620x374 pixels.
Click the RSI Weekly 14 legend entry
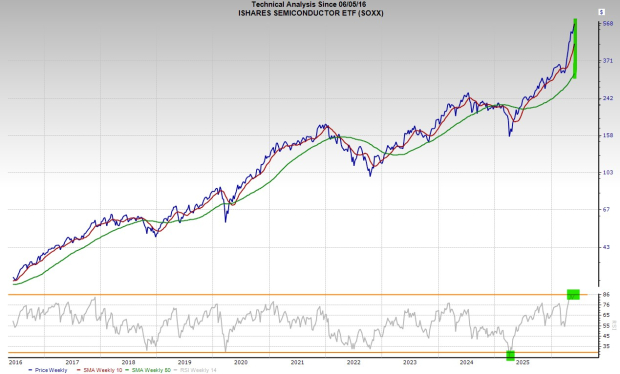tap(195, 370)
